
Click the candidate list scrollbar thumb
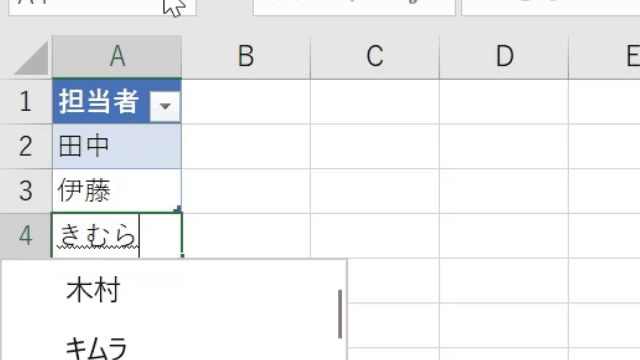pos(340,314)
